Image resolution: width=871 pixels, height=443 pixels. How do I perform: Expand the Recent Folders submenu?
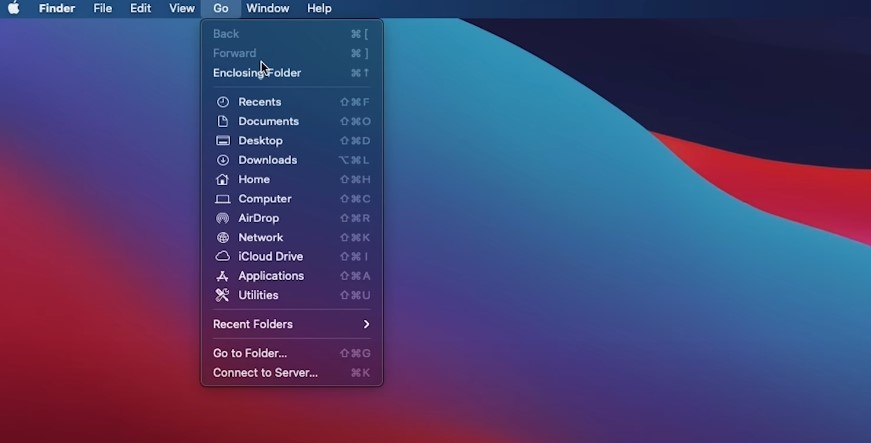[292, 324]
